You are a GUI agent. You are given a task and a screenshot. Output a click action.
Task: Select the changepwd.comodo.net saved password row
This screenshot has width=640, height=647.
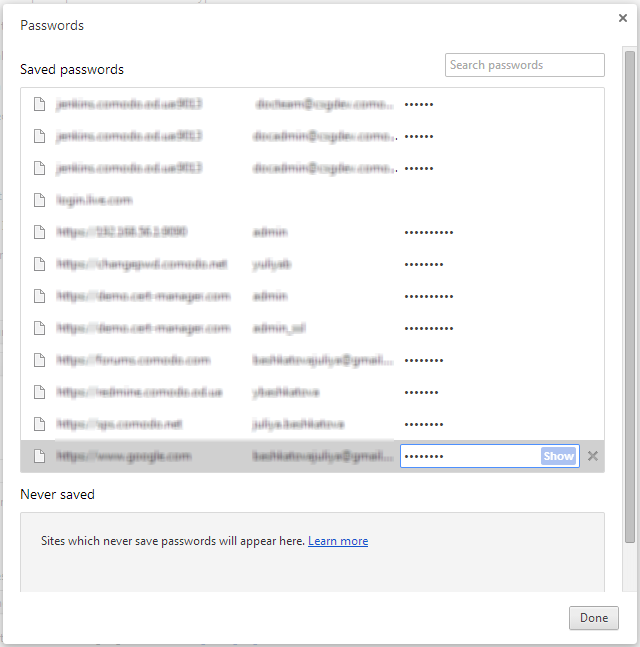(x=312, y=264)
